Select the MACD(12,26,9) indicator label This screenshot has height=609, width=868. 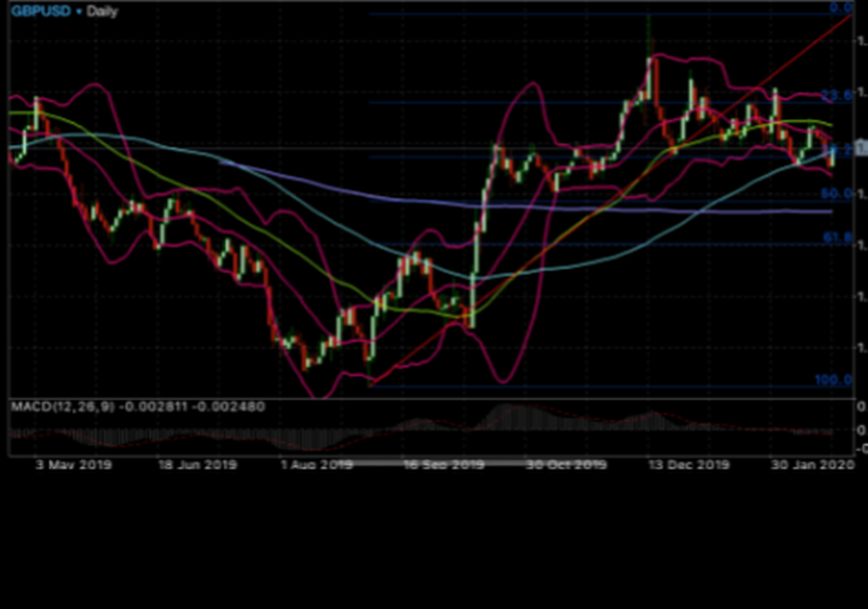[x=62, y=407]
